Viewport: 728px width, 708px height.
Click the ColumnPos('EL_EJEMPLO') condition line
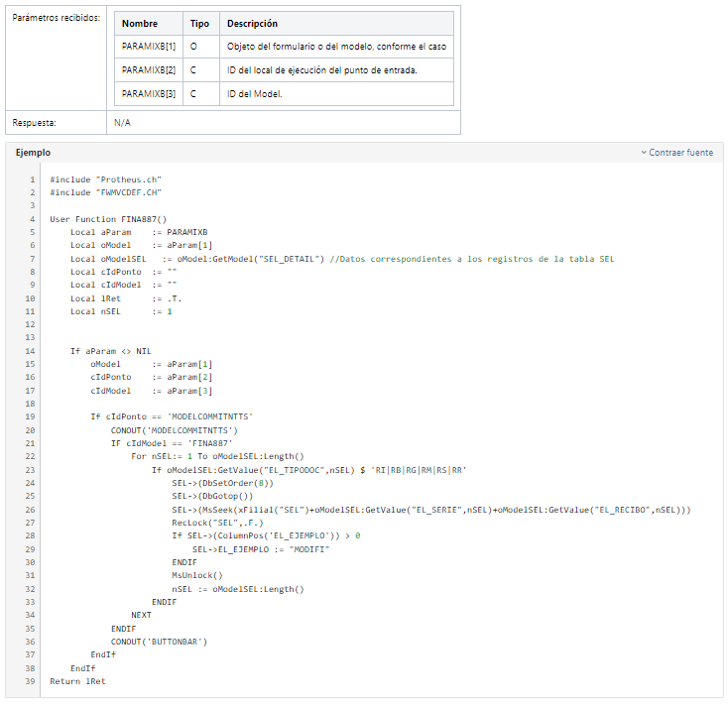(x=266, y=535)
